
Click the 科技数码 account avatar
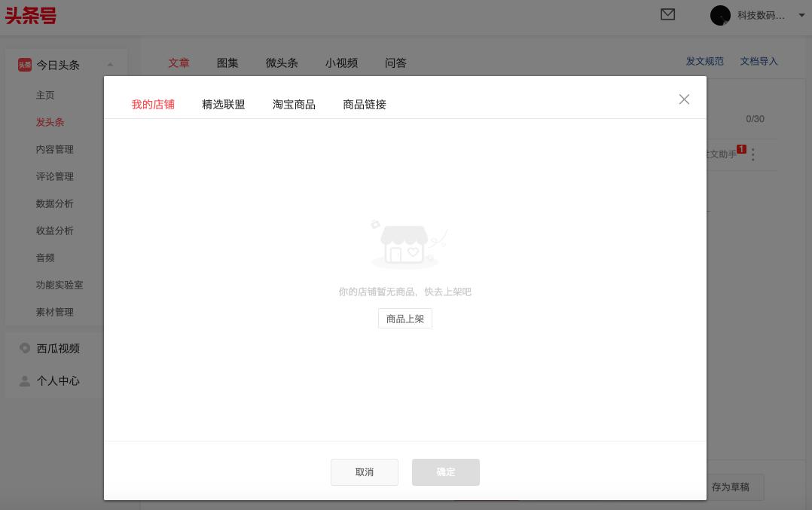(x=720, y=15)
